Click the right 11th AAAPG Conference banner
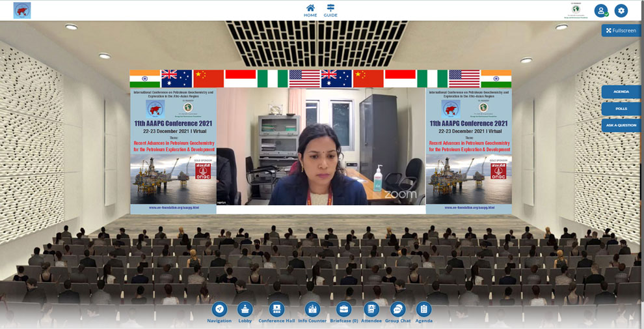Screen dimensions: 644x329 [x=468, y=150]
